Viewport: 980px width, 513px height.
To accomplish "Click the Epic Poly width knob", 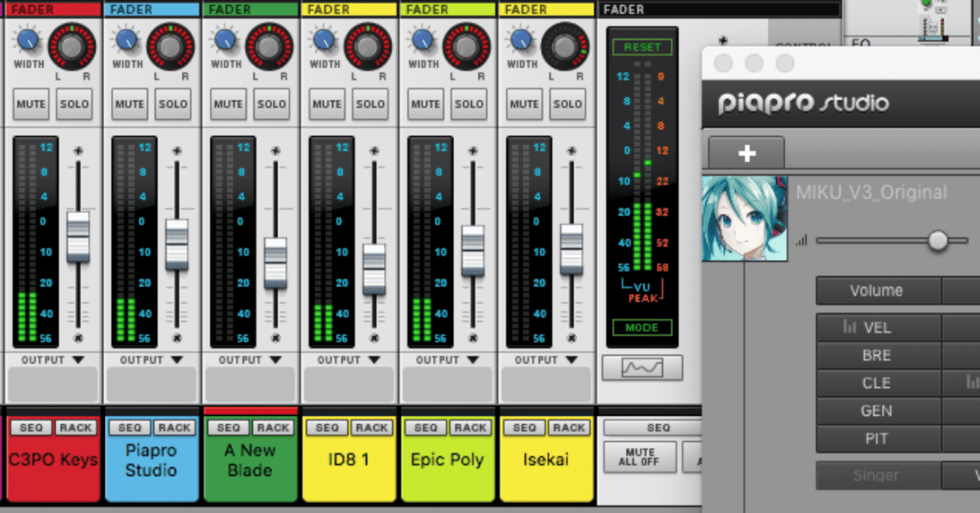I will pos(423,40).
